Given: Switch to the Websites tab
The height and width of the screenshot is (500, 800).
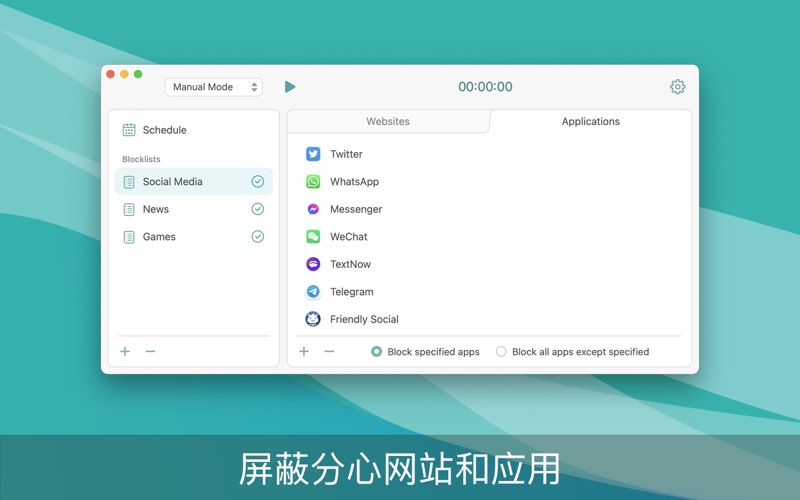Looking at the screenshot, I should [388, 121].
